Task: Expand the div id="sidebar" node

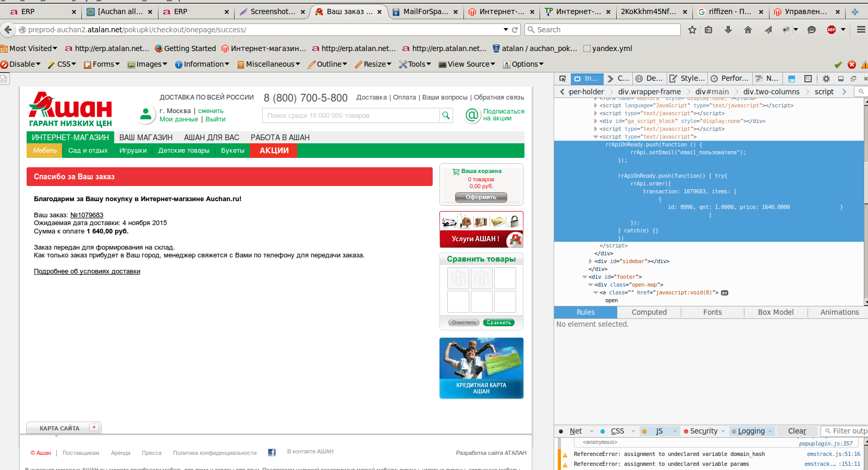Action: [591, 261]
